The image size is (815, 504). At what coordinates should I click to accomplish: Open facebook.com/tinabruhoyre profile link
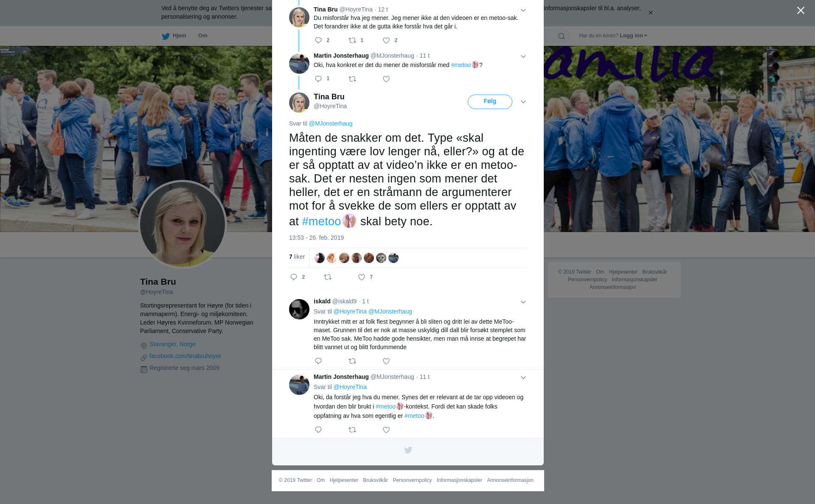(185, 356)
